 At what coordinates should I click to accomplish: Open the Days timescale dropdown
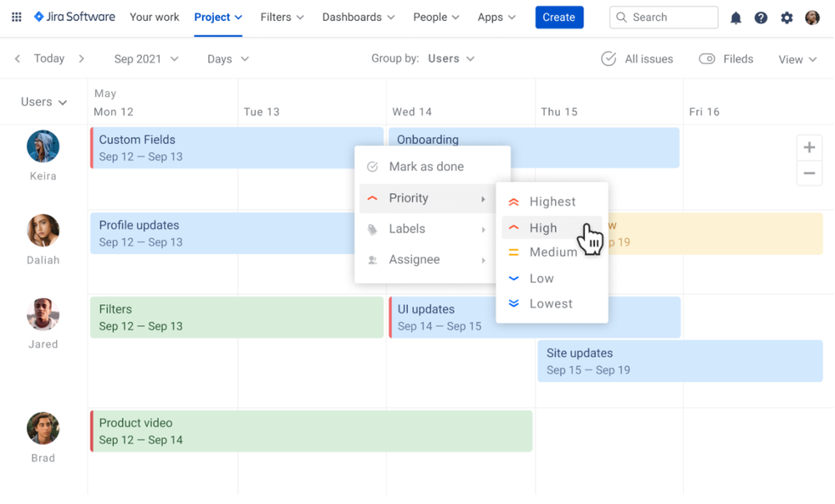click(x=227, y=59)
